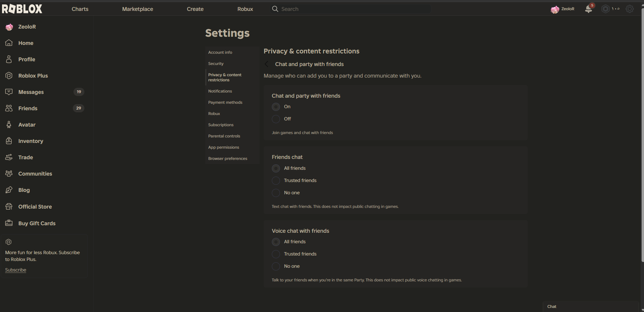Click the Subscribe link
The image size is (644, 312).
point(16,270)
